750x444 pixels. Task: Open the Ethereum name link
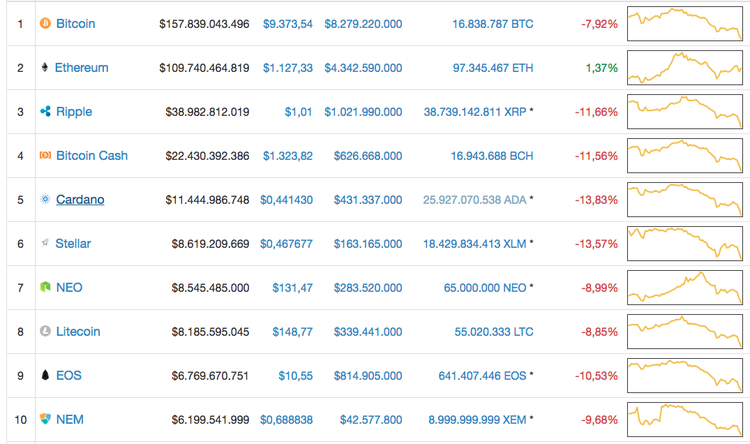pyautogui.click(x=82, y=68)
